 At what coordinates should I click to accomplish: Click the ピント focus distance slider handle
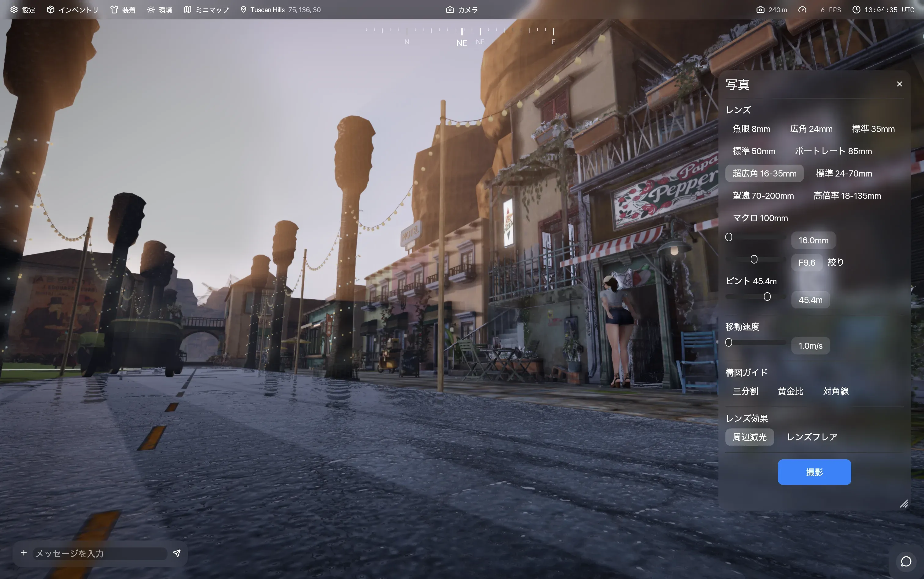767,297
